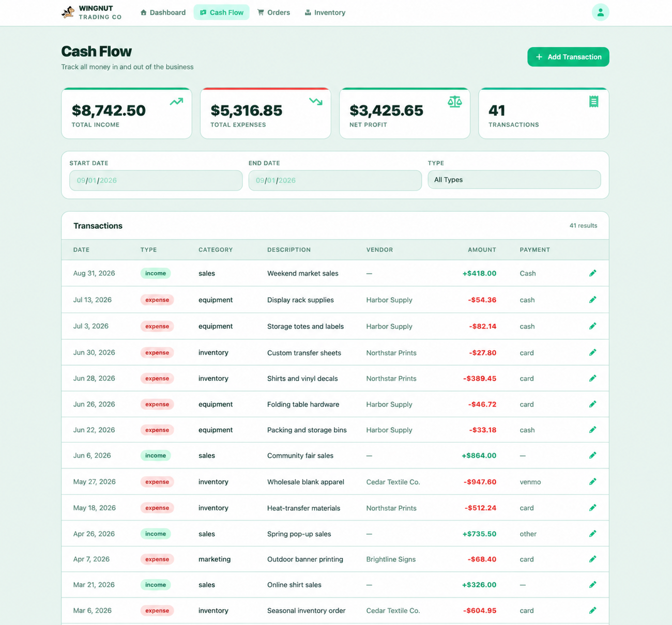Click the $8,742.50 total income value
Image resolution: width=672 pixels, height=625 pixels.
tap(109, 111)
